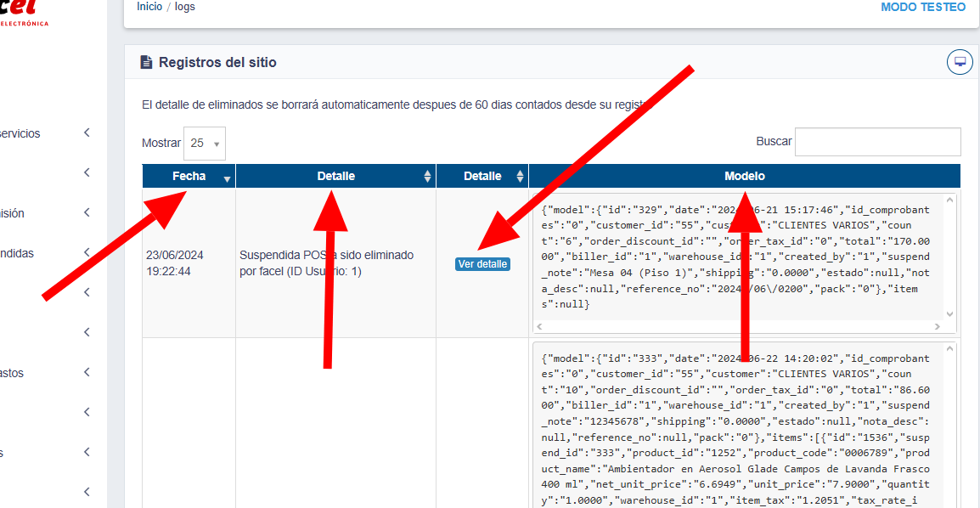Click the MODO TESTEO link
Screen dimensions: 980x508
tap(923, 7)
